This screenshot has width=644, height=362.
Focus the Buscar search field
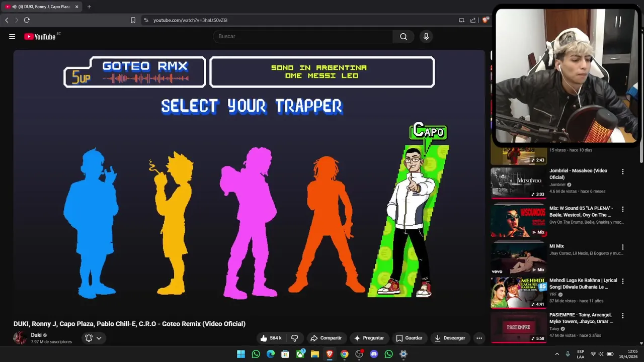point(303,36)
